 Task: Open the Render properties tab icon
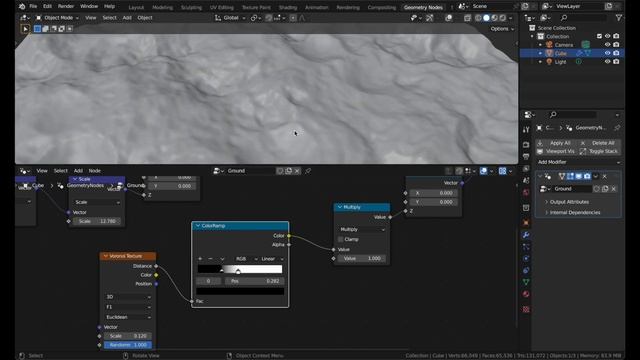click(526, 145)
